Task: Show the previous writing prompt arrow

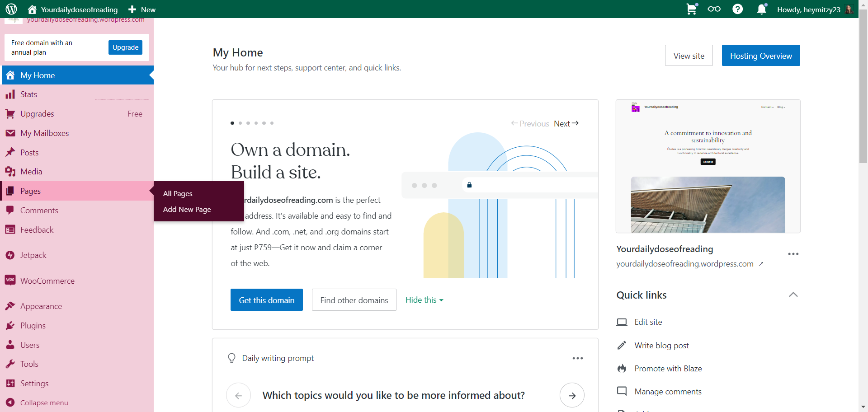Action: pyautogui.click(x=238, y=395)
